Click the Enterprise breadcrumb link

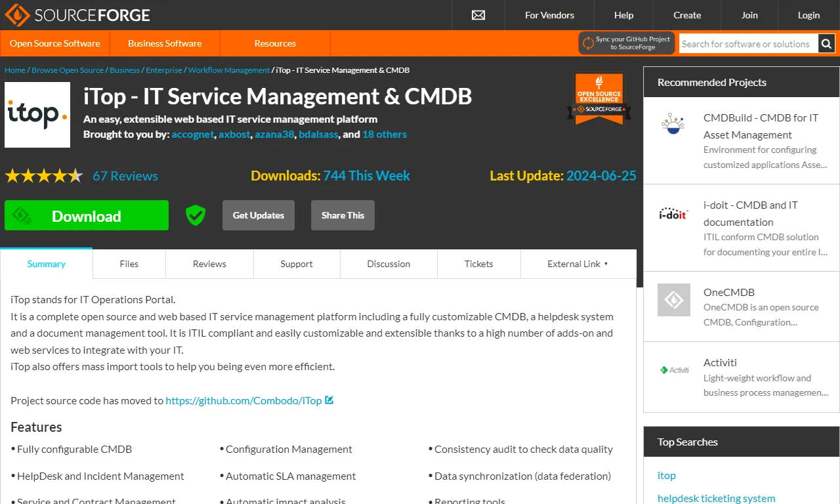coord(164,70)
